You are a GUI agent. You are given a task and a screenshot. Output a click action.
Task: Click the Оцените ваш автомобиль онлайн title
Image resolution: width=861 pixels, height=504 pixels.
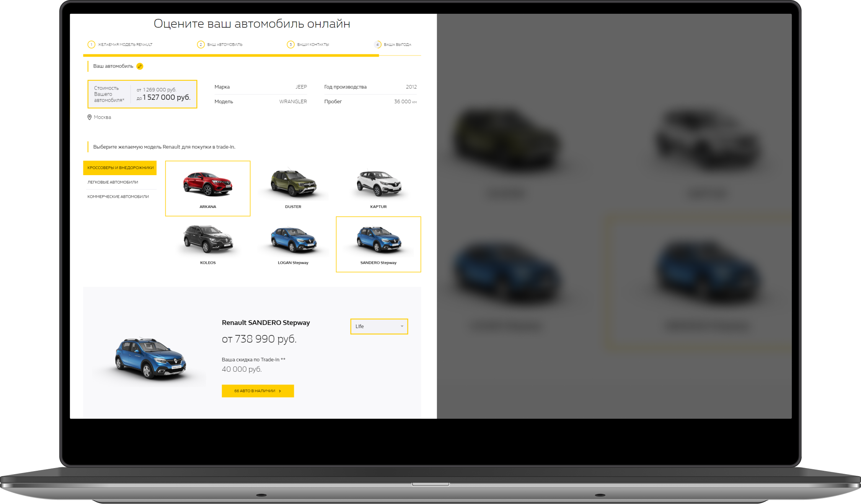[252, 24]
